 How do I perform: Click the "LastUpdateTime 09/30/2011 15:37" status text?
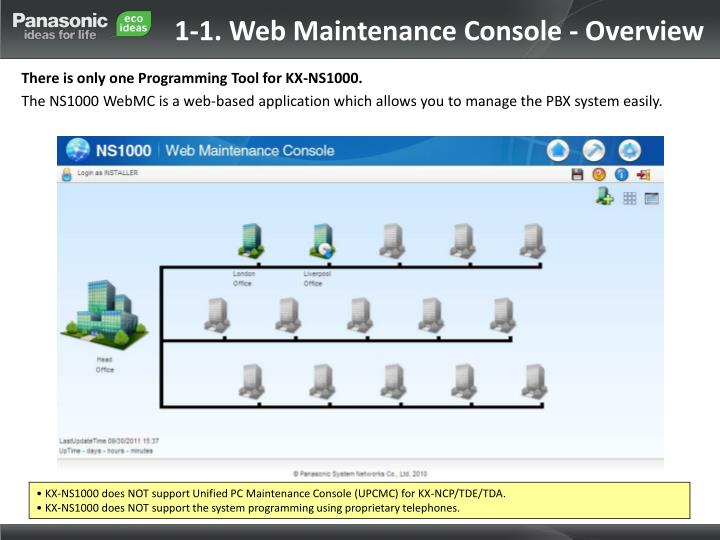click(109, 441)
